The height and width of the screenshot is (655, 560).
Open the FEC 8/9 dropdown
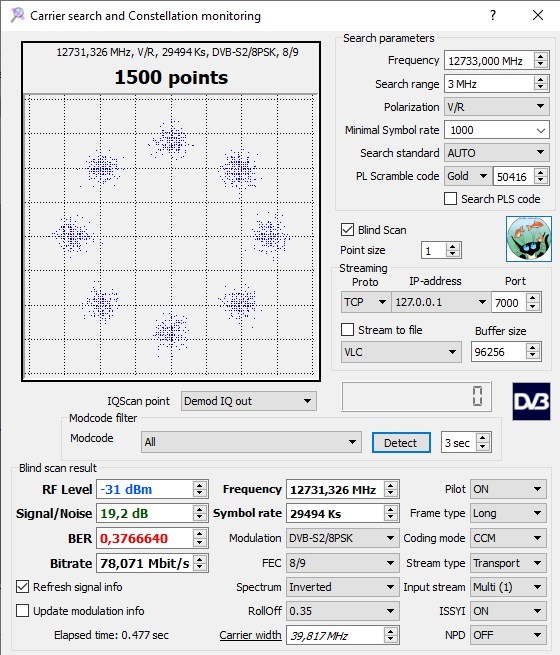pos(342,563)
